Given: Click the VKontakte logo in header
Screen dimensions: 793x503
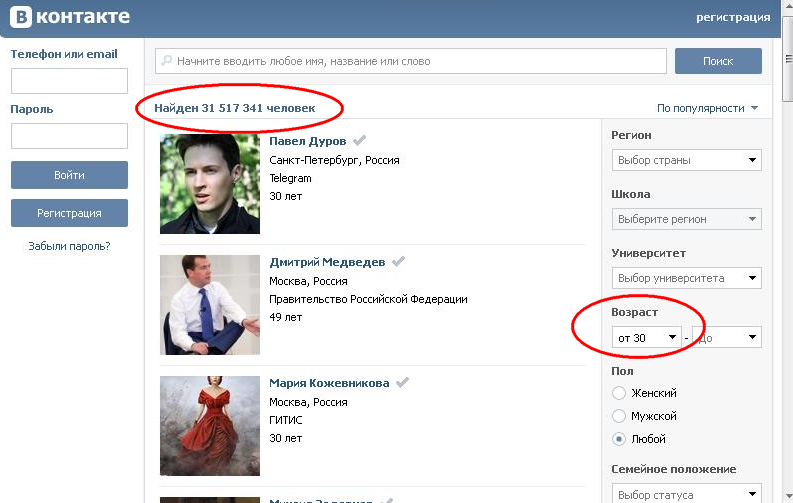Looking at the screenshot, I should click(x=71, y=17).
